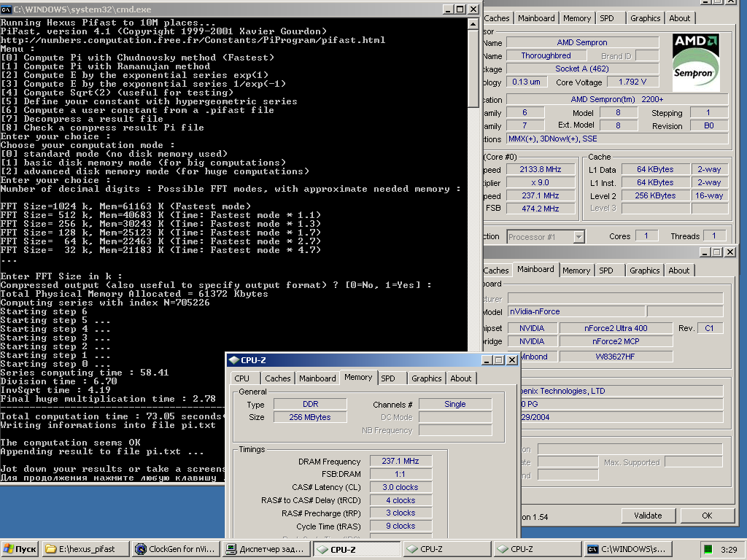The width and height of the screenshot is (747, 560).
Task: Click the OK button in CPU-Z
Action: (707, 516)
